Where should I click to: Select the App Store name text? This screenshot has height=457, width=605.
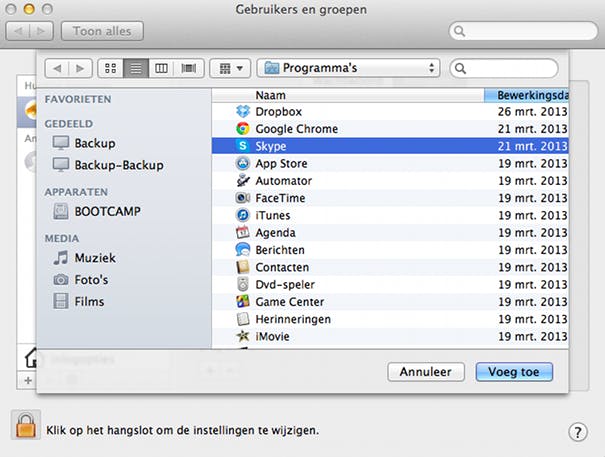[281, 164]
